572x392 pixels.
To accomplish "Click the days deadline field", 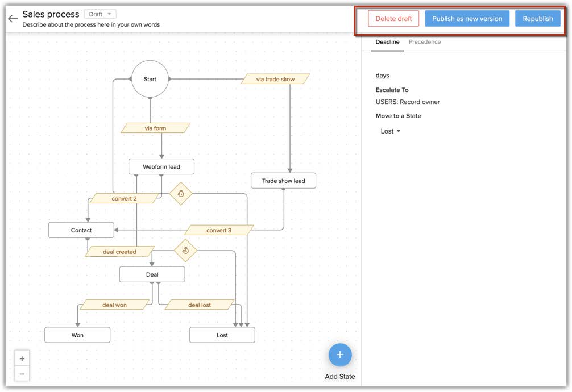I will (382, 76).
